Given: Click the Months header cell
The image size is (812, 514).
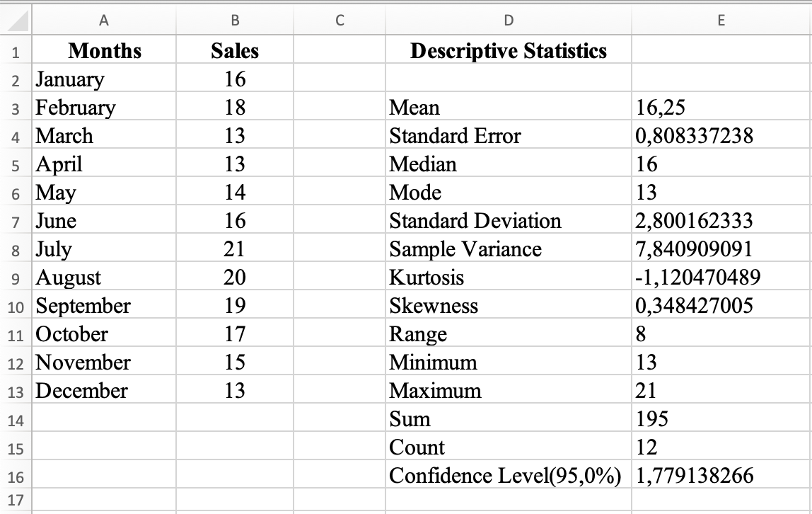Looking at the screenshot, I should [x=105, y=50].
